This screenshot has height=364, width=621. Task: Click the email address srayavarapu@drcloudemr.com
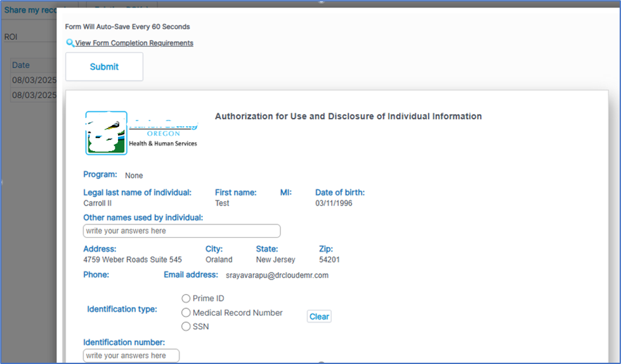pyautogui.click(x=277, y=276)
